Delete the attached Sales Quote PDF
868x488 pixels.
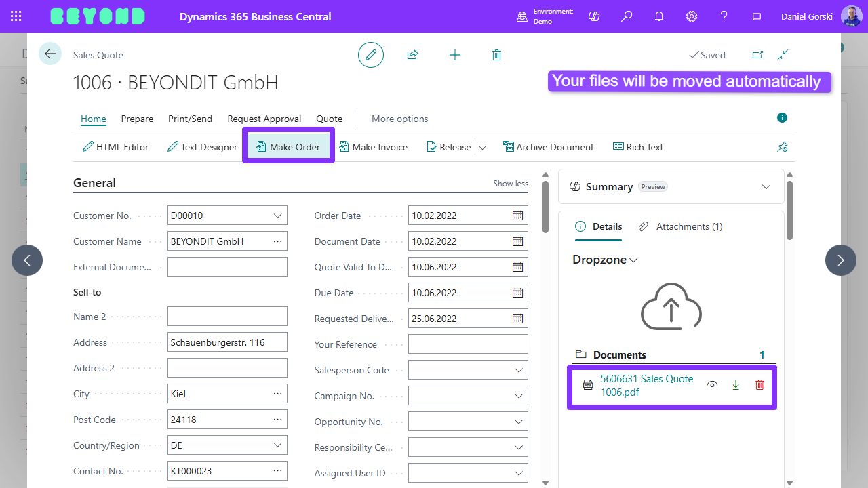click(x=759, y=384)
